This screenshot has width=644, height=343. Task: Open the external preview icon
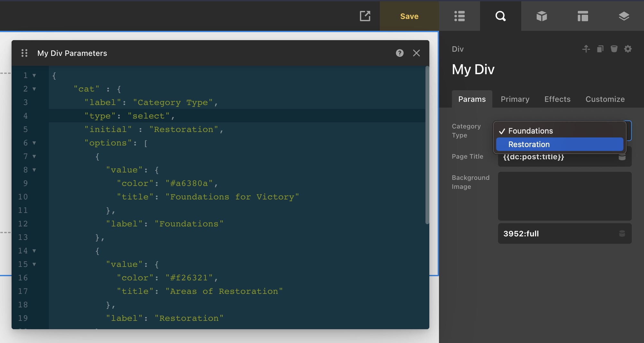365,16
